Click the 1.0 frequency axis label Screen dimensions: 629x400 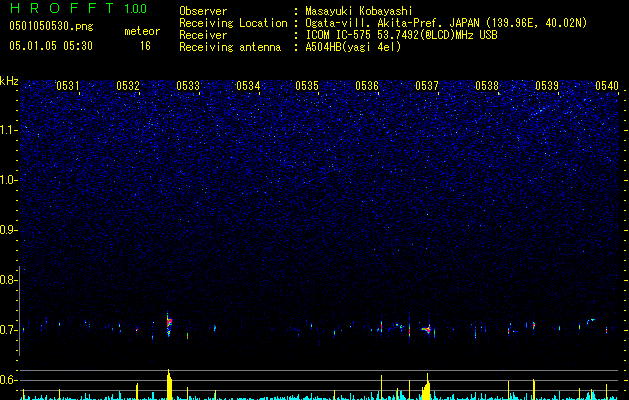[8, 180]
